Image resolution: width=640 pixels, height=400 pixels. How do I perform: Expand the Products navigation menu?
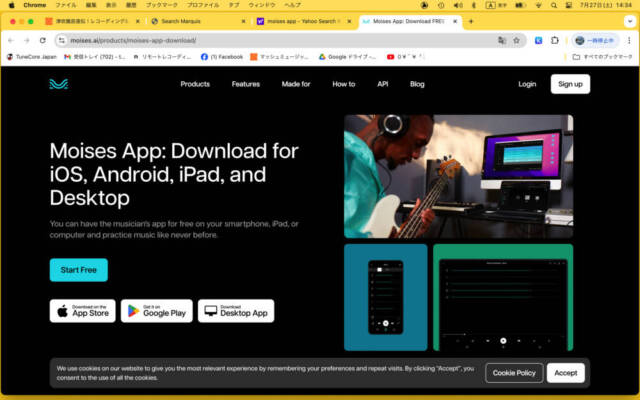click(195, 84)
